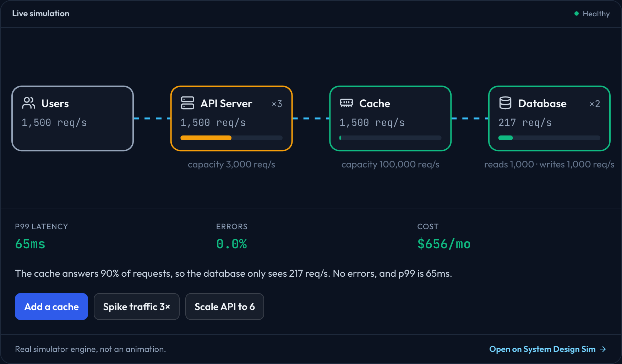Click the ERRORS metric label

pyautogui.click(x=232, y=226)
